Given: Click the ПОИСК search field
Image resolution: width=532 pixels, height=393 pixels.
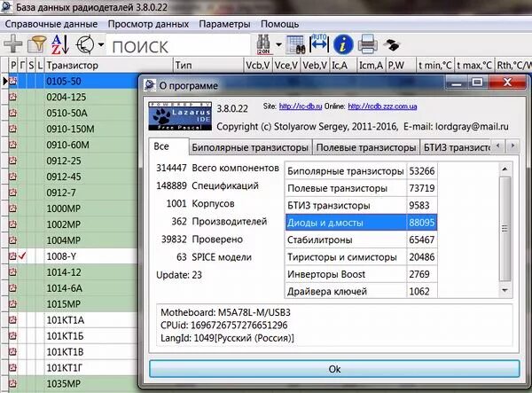Looking at the screenshot, I should pyautogui.click(x=178, y=46).
